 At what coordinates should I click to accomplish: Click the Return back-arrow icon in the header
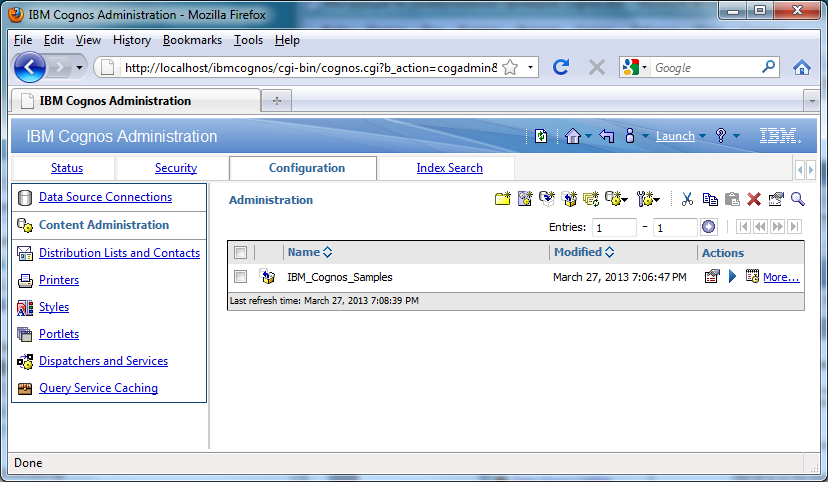tap(607, 136)
